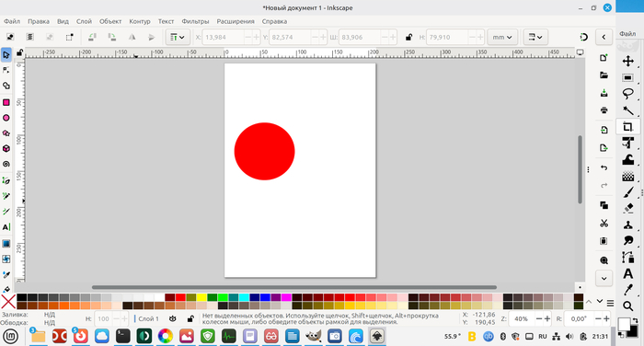This screenshot has width=644, height=346.
Task: Create new document from commands bar
Action: point(604,58)
